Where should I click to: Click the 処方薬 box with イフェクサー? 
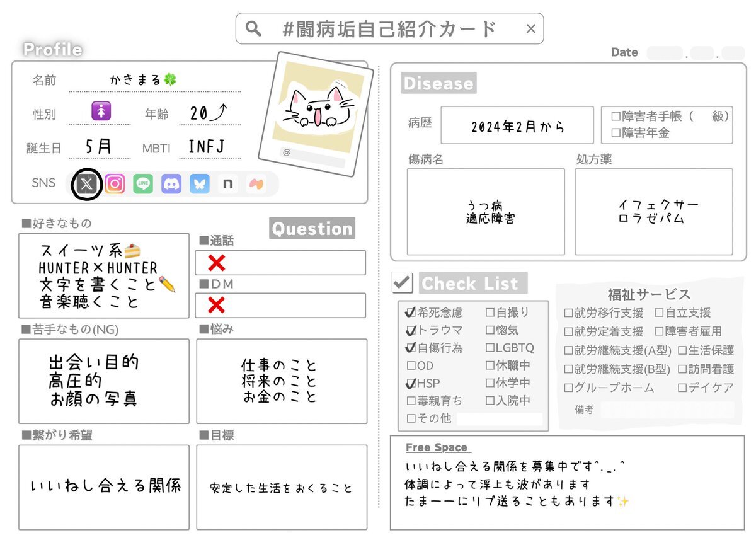654,212
